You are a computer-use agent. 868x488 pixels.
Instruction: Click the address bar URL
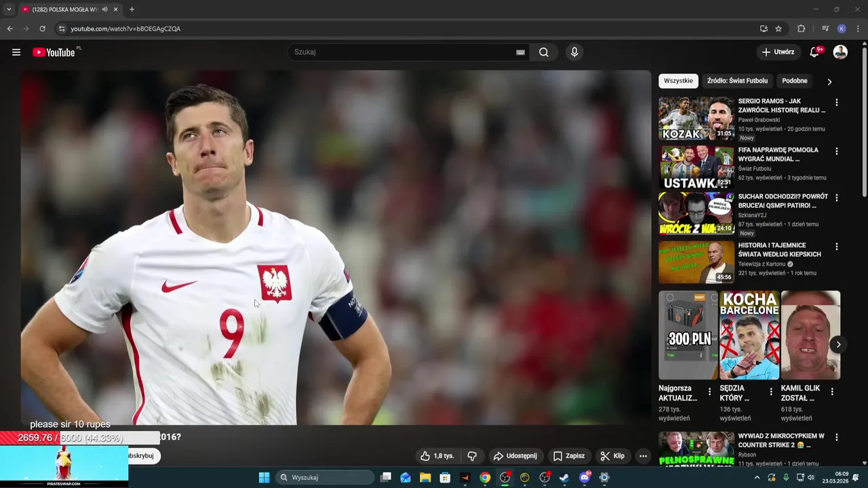(x=125, y=28)
